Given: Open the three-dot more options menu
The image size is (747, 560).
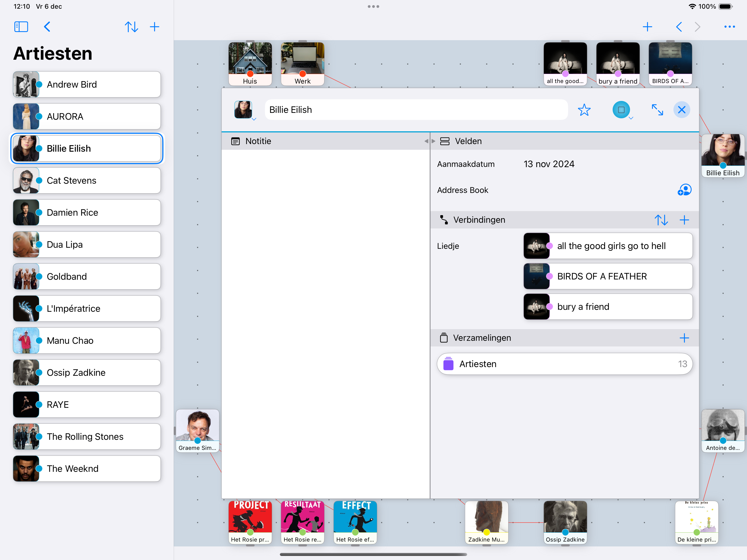Looking at the screenshot, I should pos(729,27).
